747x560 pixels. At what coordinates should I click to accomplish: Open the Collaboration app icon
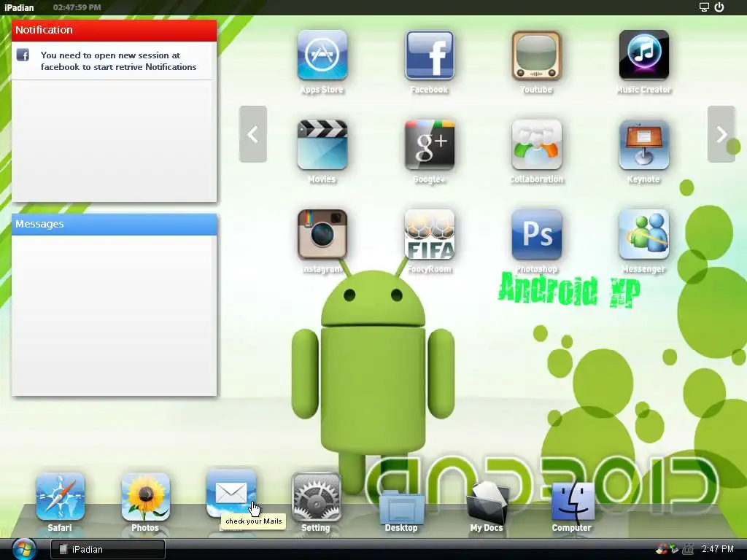pyautogui.click(x=536, y=145)
